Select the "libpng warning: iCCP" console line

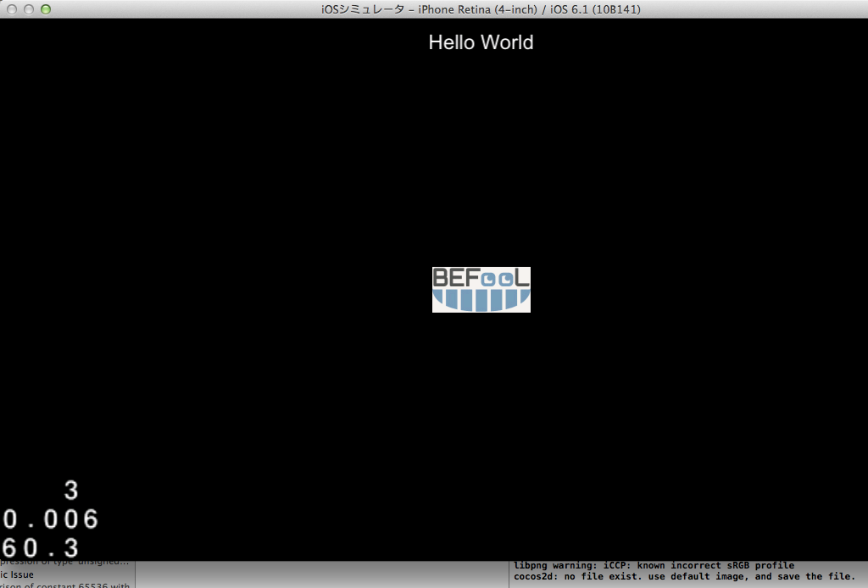(x=654, y=565)
